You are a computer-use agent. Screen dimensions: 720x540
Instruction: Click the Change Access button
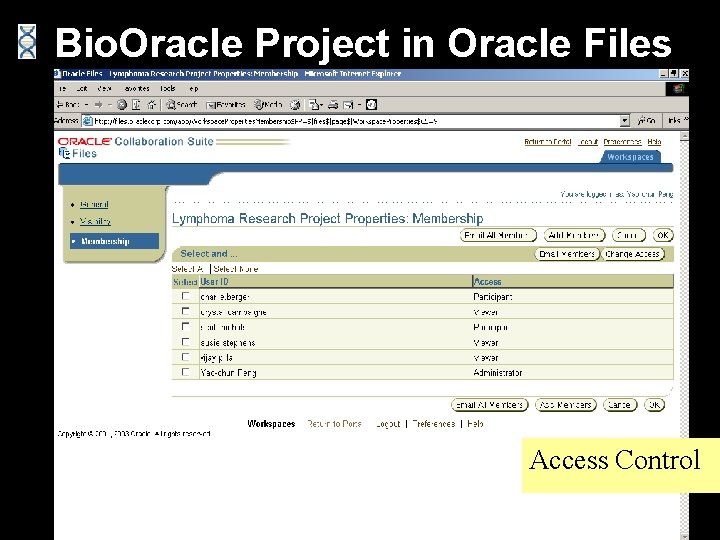coord(633,254)
